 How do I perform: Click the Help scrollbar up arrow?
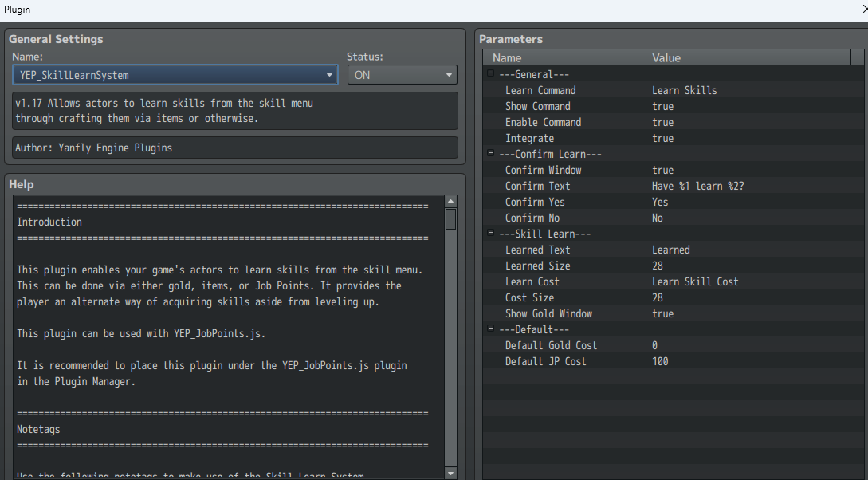pyautogui.click(x=450, y=202)
